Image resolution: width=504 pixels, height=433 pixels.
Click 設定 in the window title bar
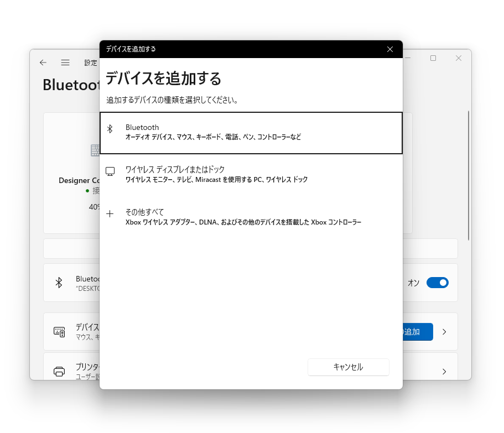pos(90,62)
